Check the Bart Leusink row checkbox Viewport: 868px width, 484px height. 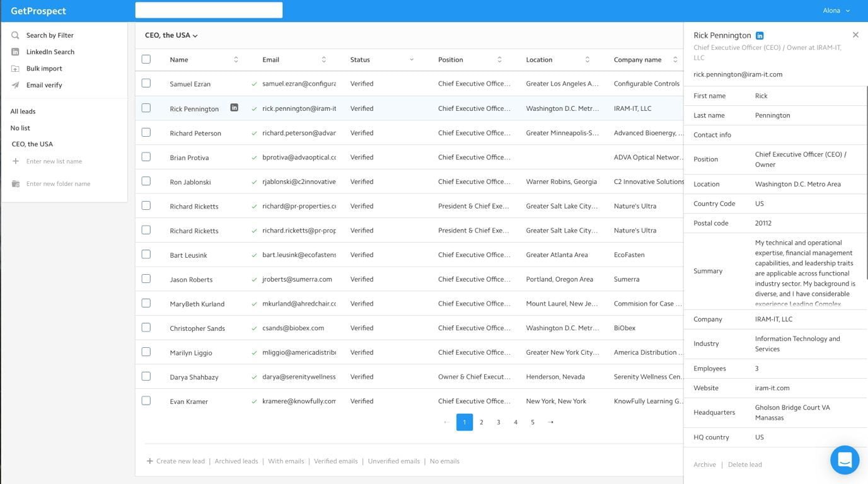click(146, 254)
